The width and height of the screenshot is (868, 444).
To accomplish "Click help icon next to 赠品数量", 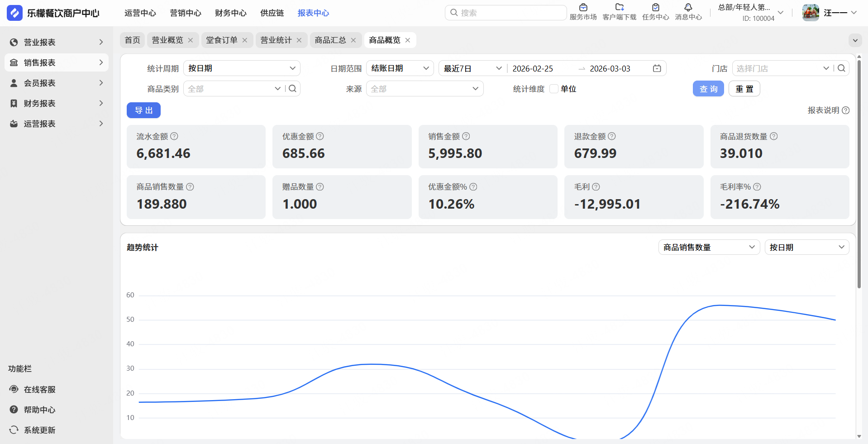I will (x=320, y=187).
